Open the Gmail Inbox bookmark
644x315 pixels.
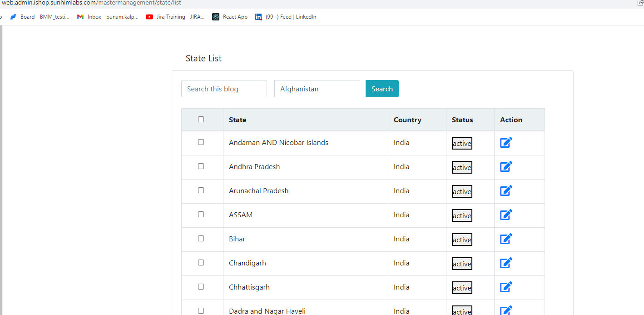(x=108, y=17)
